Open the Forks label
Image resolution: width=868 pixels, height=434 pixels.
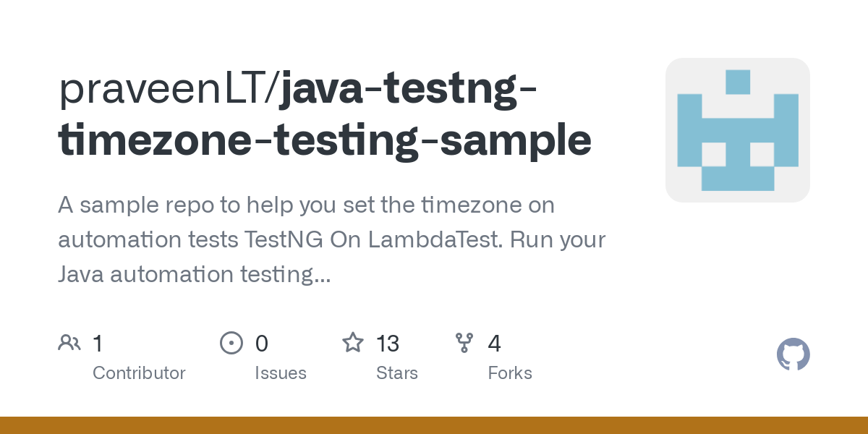coord(510,373)
